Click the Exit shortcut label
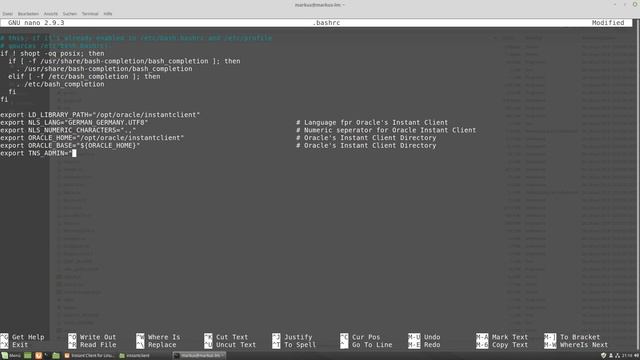 [x=20, y=345]
